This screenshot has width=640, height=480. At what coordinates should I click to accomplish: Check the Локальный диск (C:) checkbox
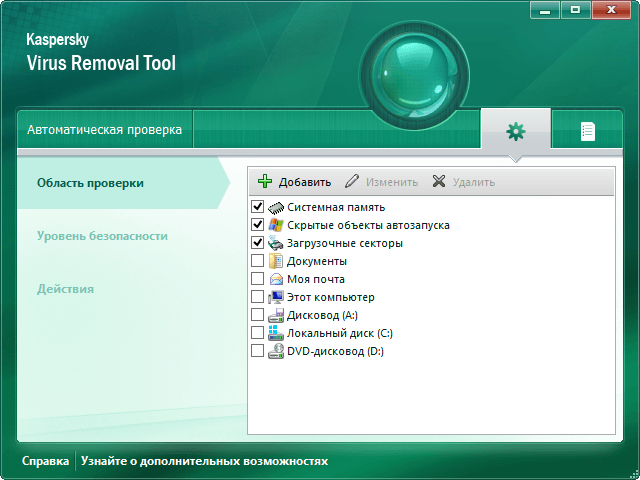pos(257,332)
